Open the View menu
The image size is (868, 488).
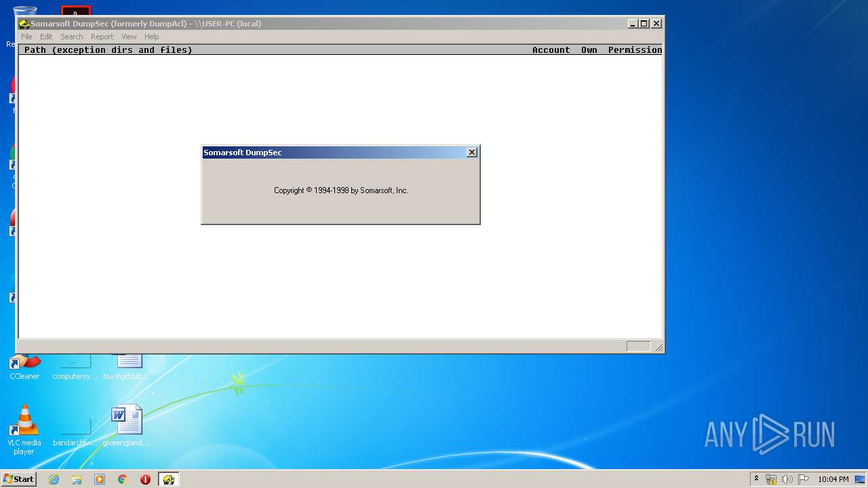pyautogui.click(x=129, y=37)
